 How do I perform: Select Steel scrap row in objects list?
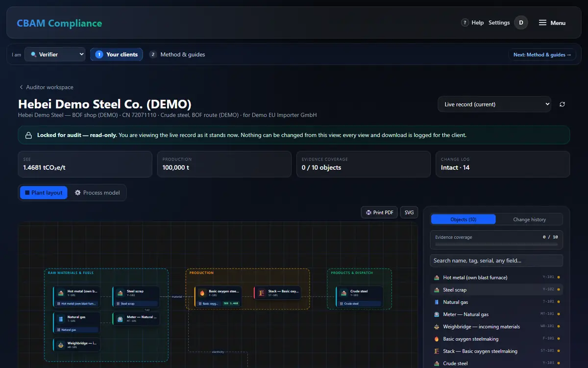click(x=496, y=290)
